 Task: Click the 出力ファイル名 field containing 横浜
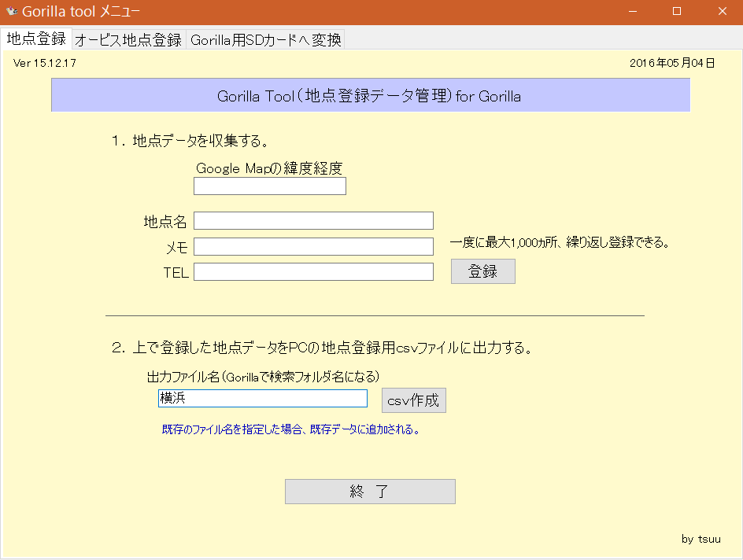coord(262,399)
